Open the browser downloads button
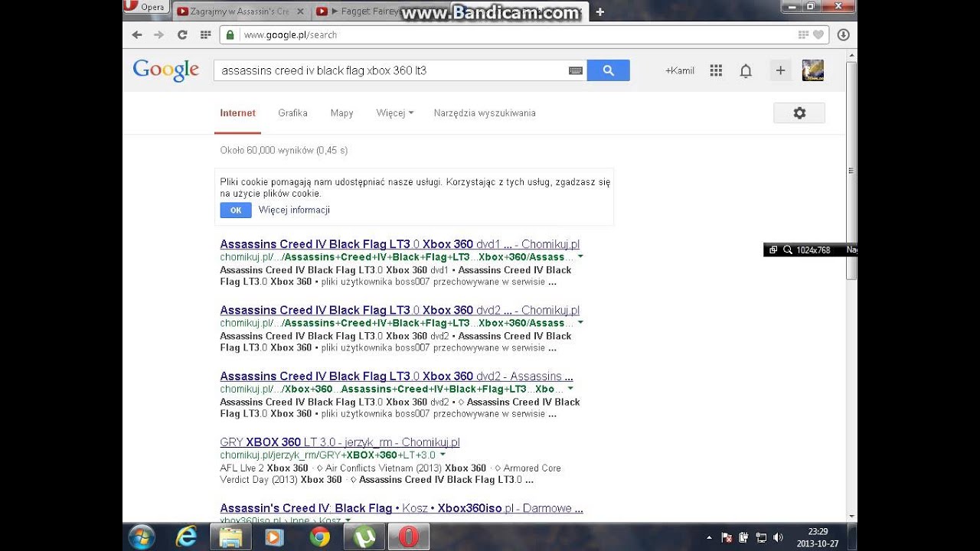This screenshot has height=551, width=980. coord(843,34)
